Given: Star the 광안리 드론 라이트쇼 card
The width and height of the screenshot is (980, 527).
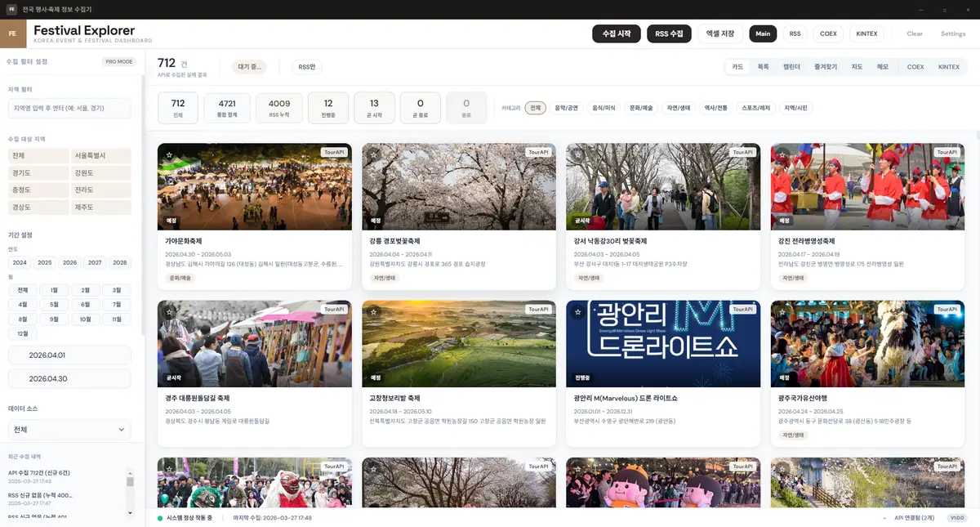Looking at the screenshot, I should [577, 311].
